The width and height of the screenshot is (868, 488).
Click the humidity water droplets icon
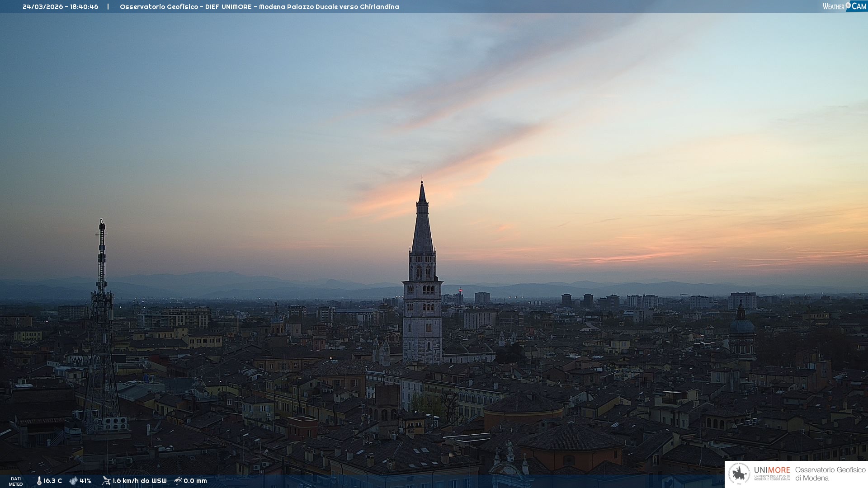pos(73,481)
